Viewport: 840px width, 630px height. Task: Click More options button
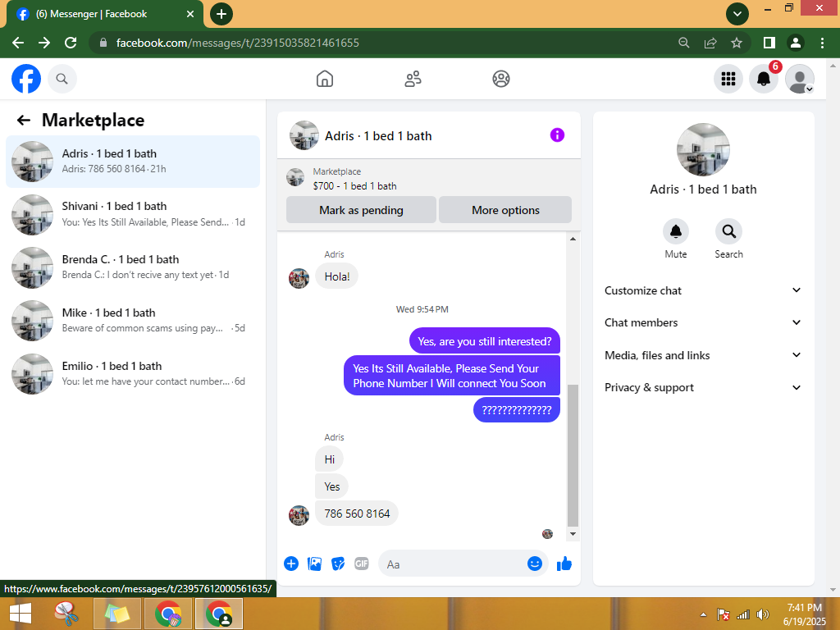[505, 210]
